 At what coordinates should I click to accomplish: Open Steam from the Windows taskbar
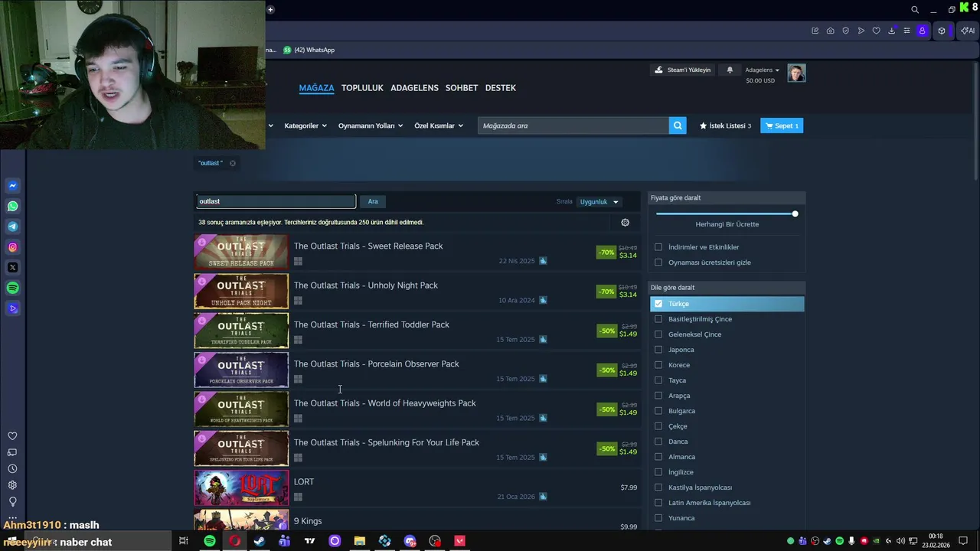[x=260, y=541]
